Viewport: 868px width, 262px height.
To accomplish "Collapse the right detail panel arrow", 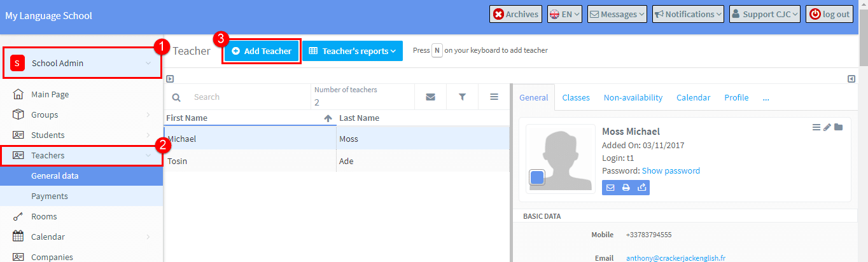I will pos(851,79).
